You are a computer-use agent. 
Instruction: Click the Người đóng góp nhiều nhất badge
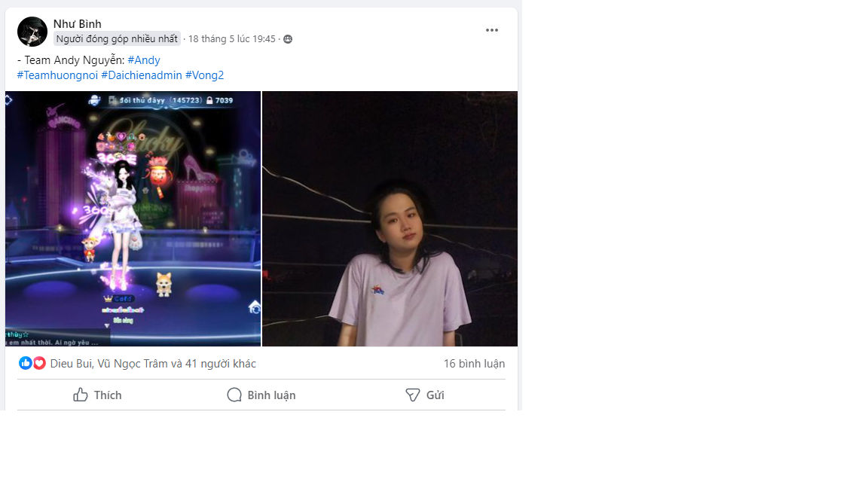pyautogui.click(x=117, y=38)
